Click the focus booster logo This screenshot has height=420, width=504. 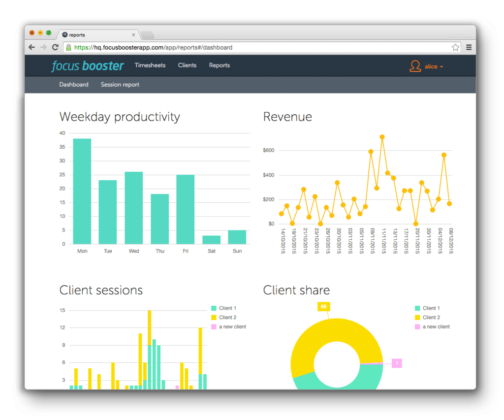click(88, 65)
